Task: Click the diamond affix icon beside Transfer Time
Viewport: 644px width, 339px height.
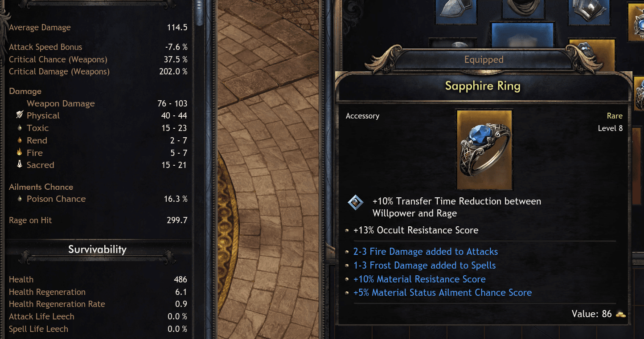Action: (x=354, y=203)
